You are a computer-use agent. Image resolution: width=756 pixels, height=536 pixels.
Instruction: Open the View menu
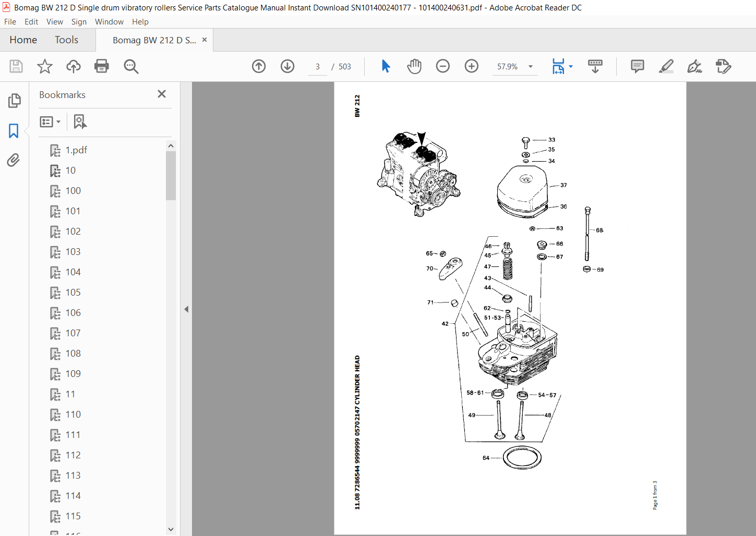55,22
